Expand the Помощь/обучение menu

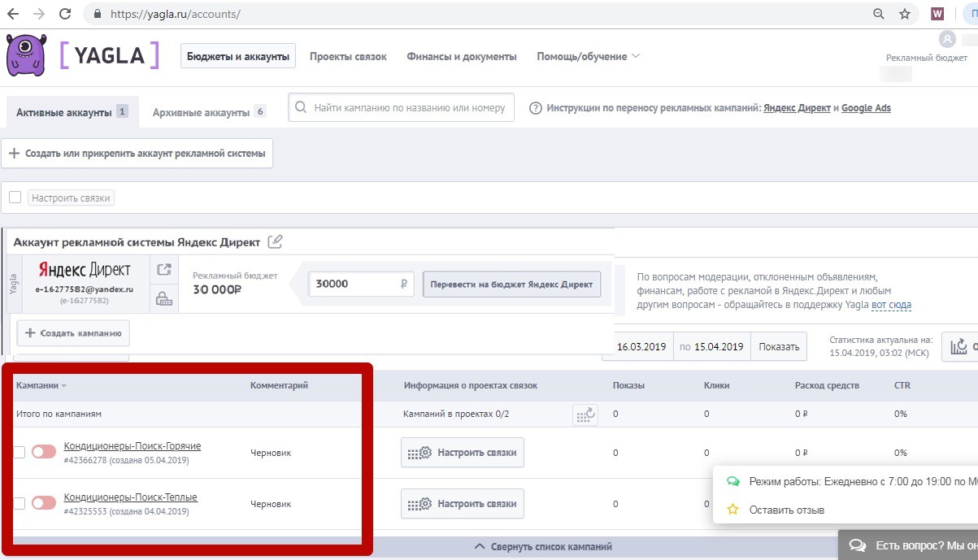pos(589,56)
